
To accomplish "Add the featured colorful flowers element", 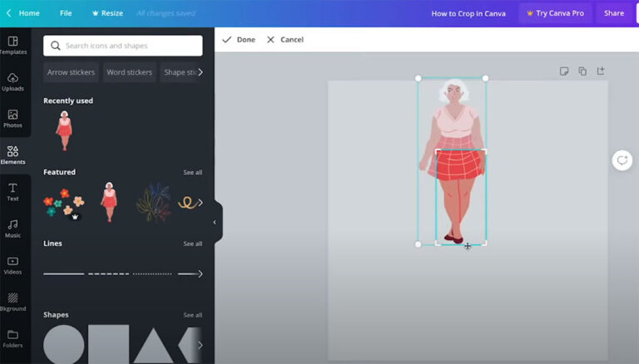I will click(x=64, y=202).
